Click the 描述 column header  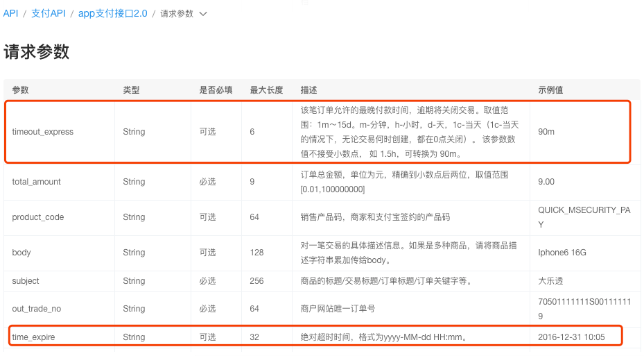pos(309,90)
